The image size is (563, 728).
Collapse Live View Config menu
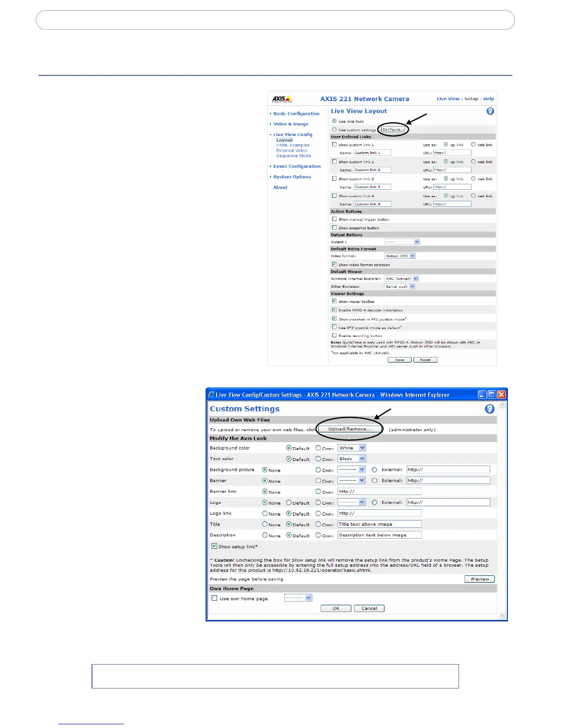pyautogui.click(x=293, y=135)
